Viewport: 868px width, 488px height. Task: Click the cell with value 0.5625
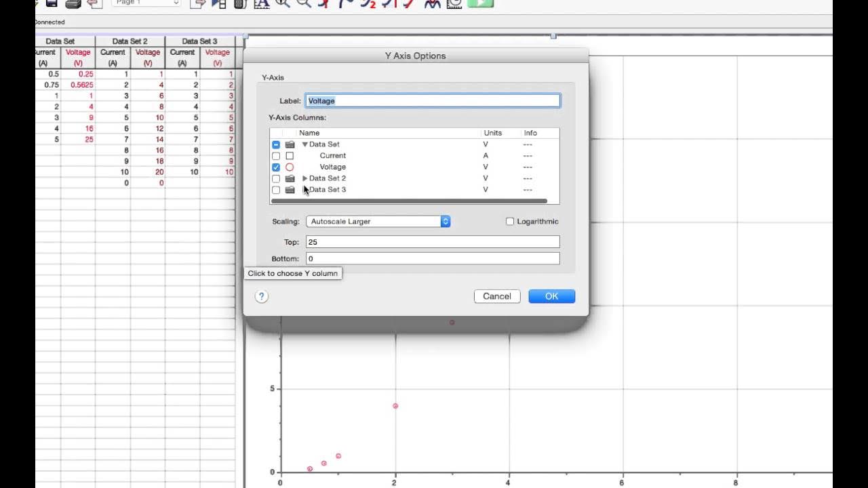pos(78,85)
